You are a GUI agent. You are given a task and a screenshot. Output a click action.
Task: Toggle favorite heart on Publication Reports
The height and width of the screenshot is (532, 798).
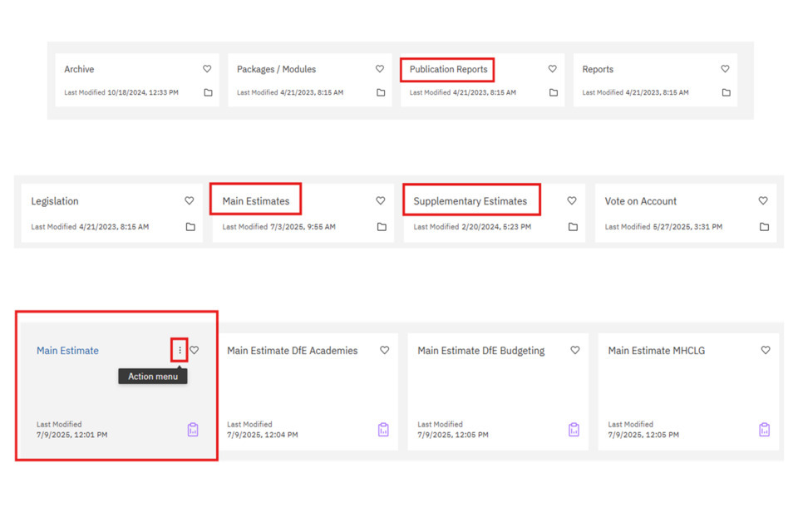pos(552,69)
